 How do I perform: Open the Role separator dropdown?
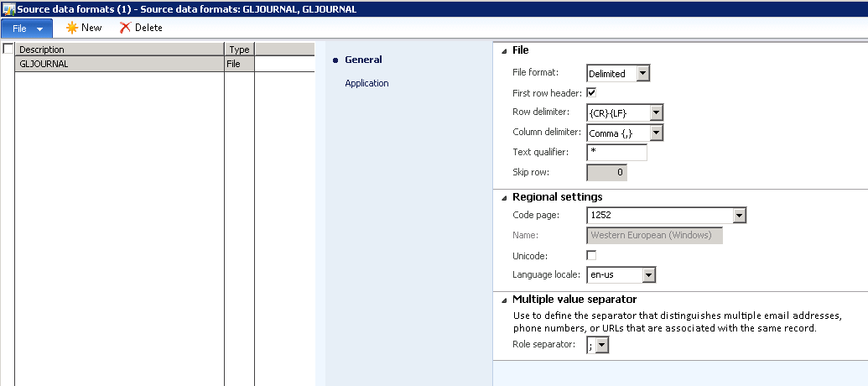(x=601, y=345)
